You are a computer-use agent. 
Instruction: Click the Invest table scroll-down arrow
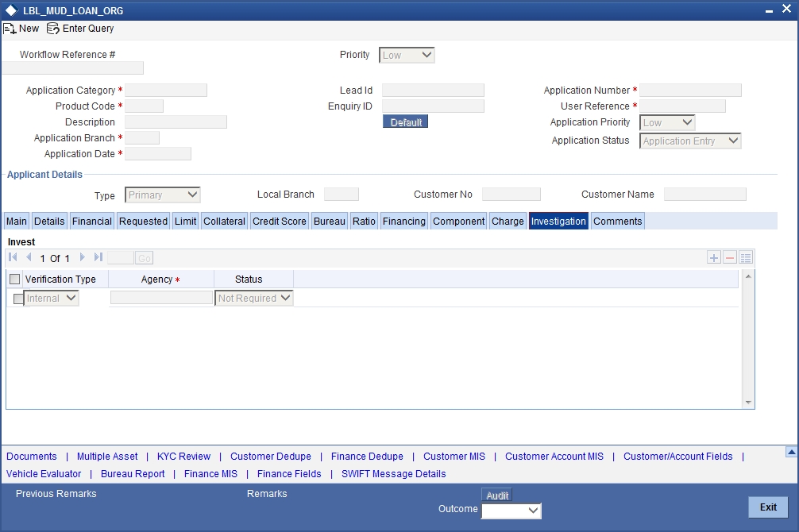click(748, 403)
